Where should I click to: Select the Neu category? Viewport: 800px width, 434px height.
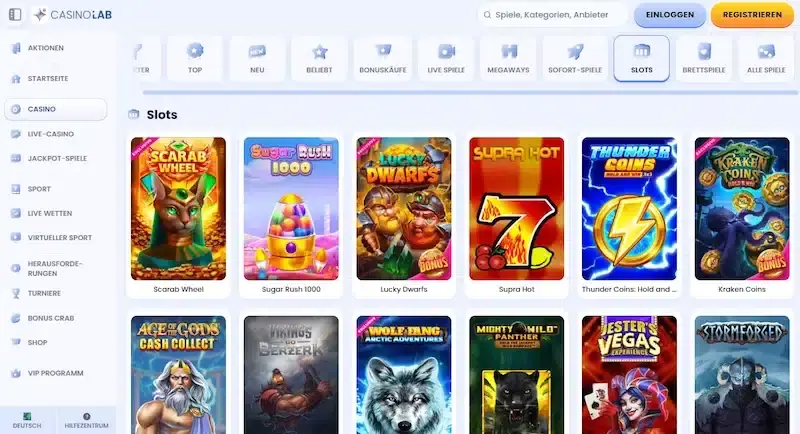coord(257,59)
